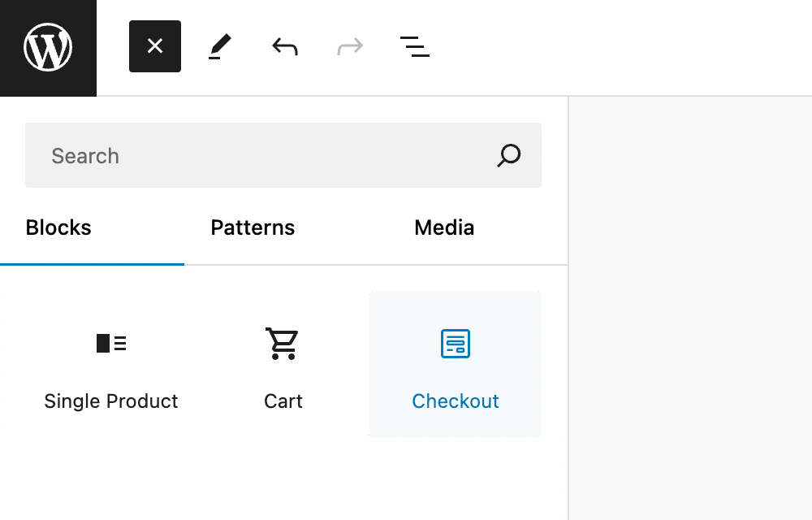The width and height of the screenshot is (812, 520).
Task: Select the Cart shopping cart icon
Action: tap(282, 343)
